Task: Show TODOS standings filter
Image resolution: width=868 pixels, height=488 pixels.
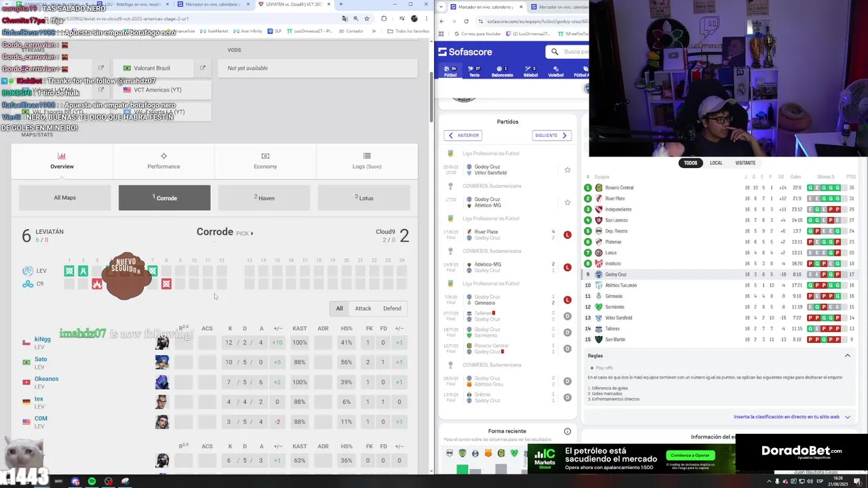Action: [x=690, y=163]
